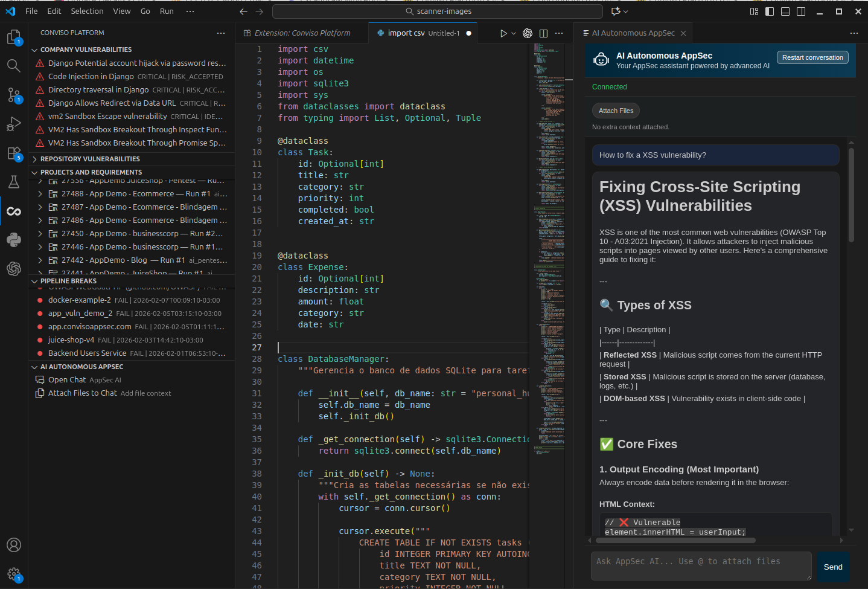Image resolution: width=868 pixels, height=589 pixels.
Task: Go forward using the title bar arrow
Action: click(x=260, y=11)
